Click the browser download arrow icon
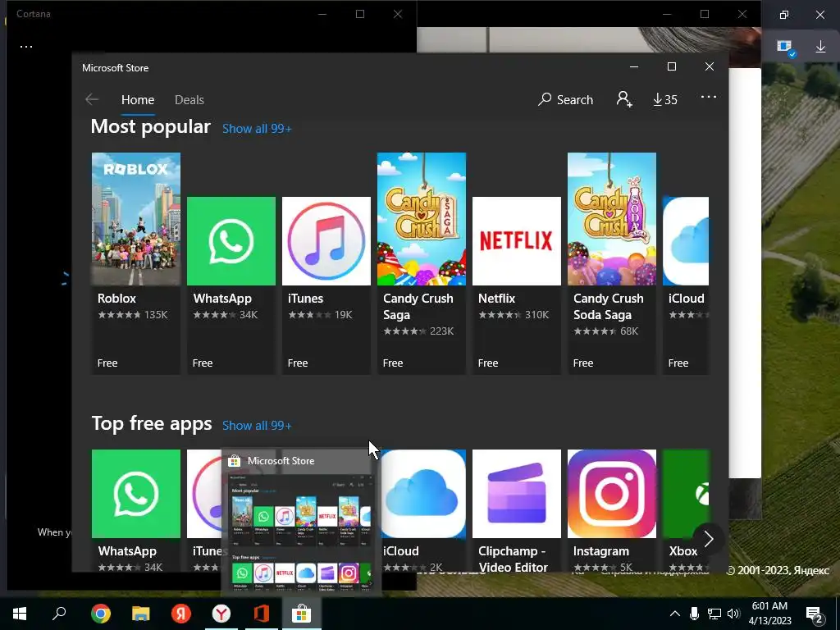Screen dimensions: 840x630 [x=820, y=47]
